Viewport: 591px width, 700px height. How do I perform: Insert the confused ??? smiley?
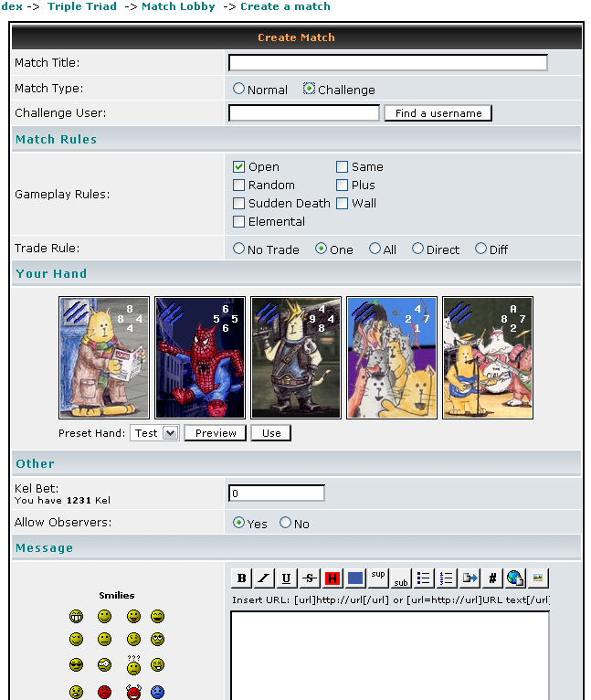(133, 664)
